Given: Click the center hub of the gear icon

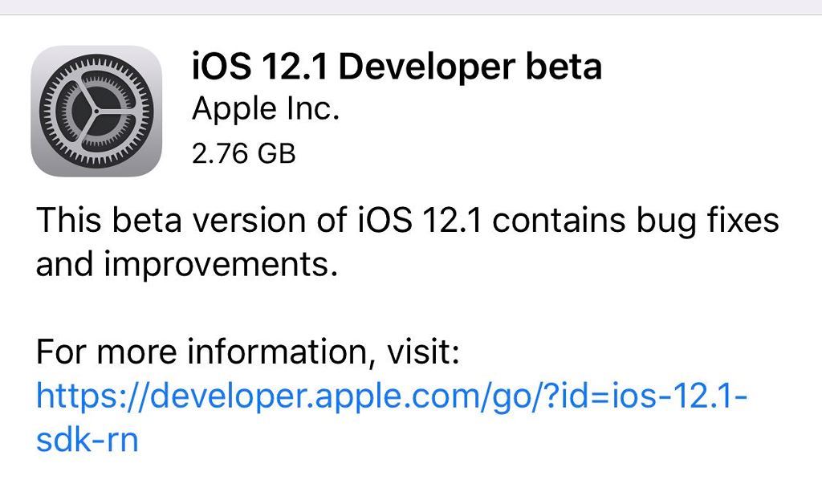Looking at the screenshot, I should 96,112.
